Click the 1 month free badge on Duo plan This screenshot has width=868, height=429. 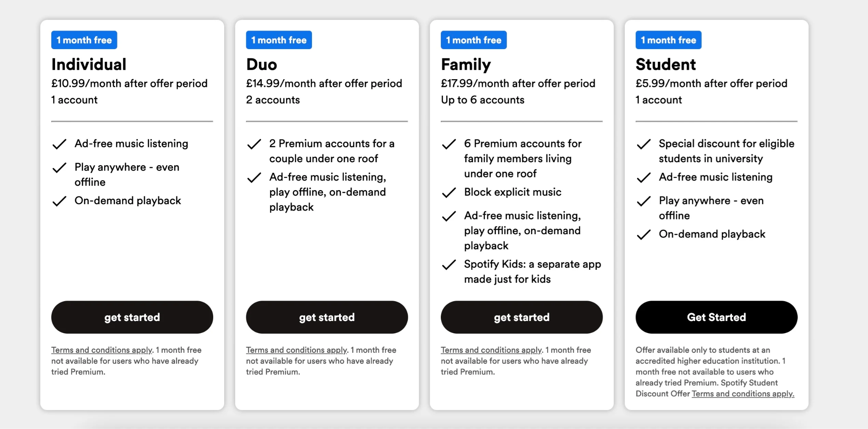(x=279, y=40)
